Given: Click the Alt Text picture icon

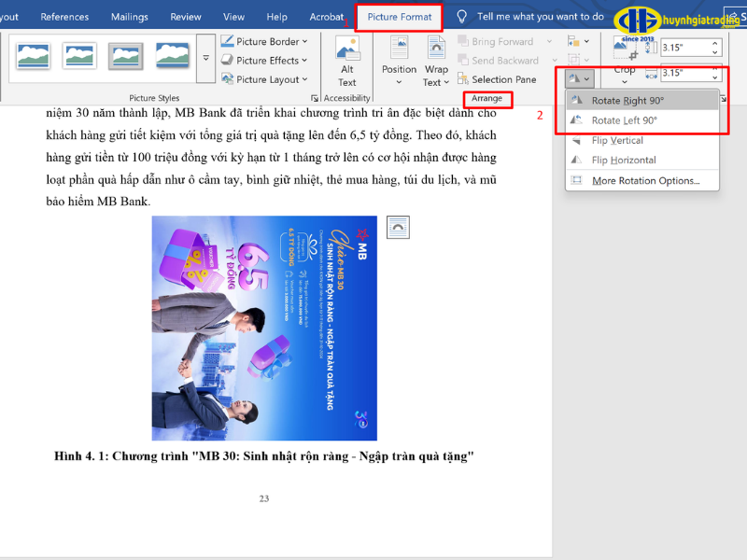Looking at the screenshot, I should tap(347, 49).
